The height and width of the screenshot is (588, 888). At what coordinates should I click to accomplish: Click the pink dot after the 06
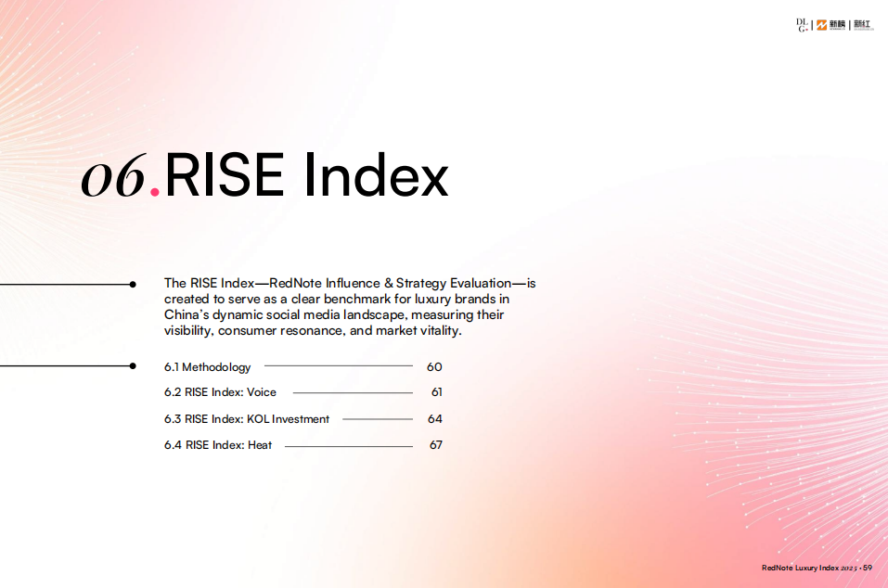[155, 191]
